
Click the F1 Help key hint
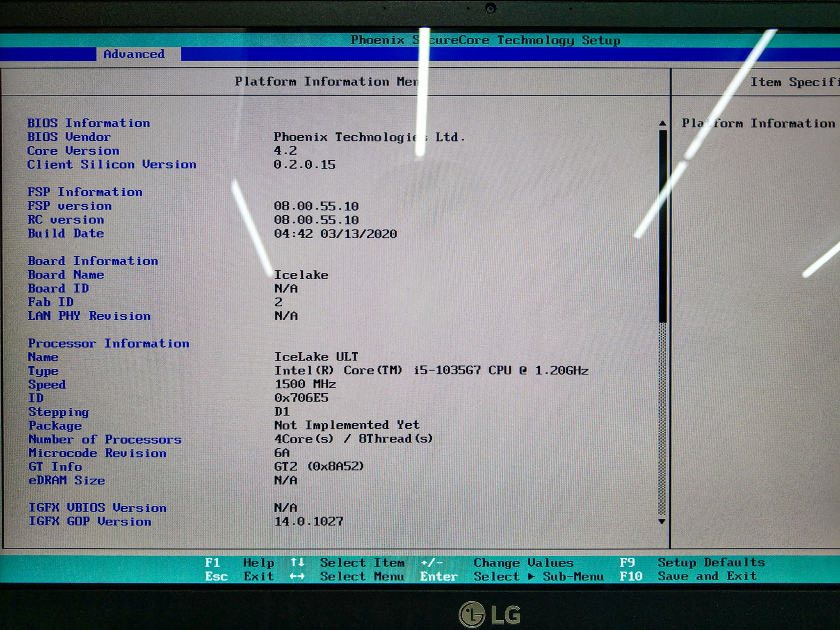(x=239, y=562)
